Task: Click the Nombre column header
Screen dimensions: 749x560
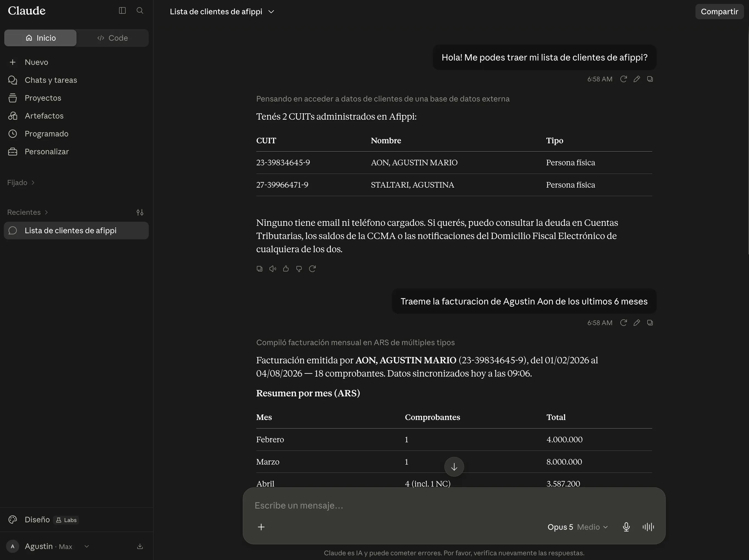Action: (x=386, y=141)
